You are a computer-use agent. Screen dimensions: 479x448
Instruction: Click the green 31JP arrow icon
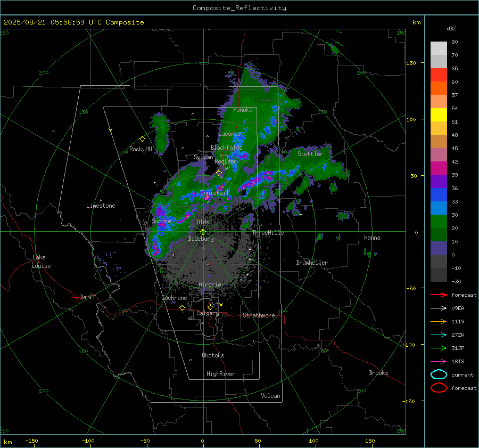pos(439,348)
